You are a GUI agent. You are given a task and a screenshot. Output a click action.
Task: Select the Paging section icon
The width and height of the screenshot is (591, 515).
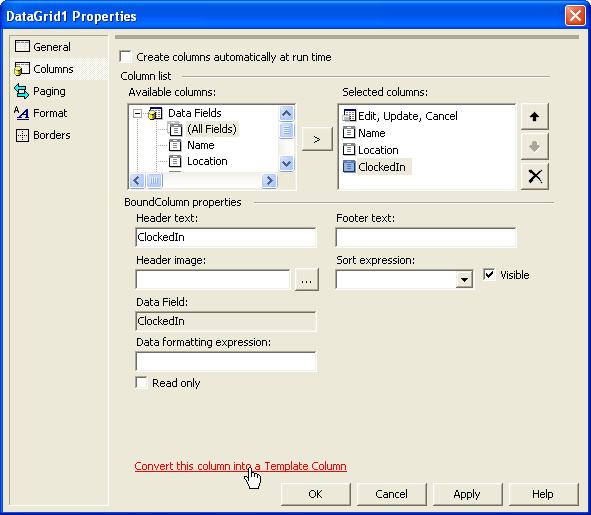(x=21, y=91)
